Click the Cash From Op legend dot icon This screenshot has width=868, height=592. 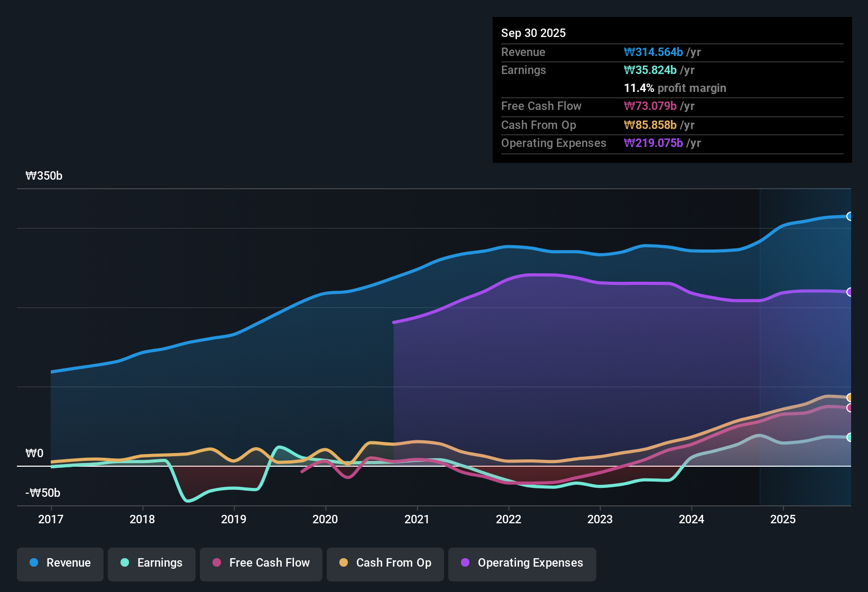tap(343, 563)
